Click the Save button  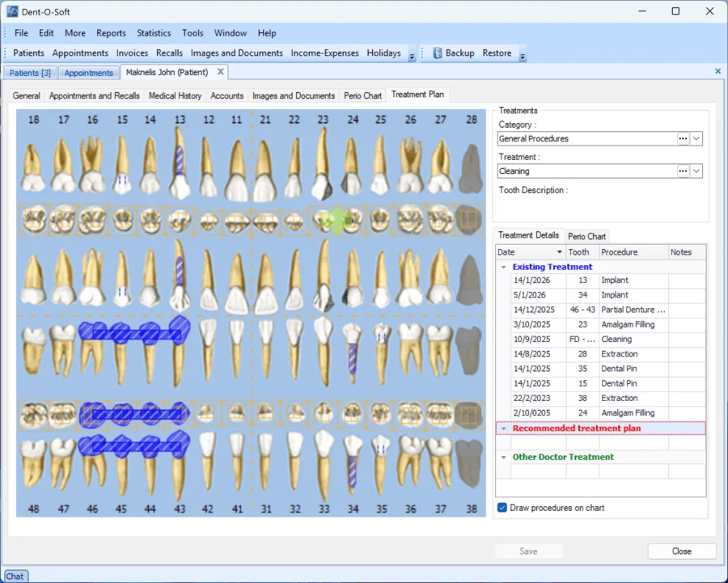(529, 551)
